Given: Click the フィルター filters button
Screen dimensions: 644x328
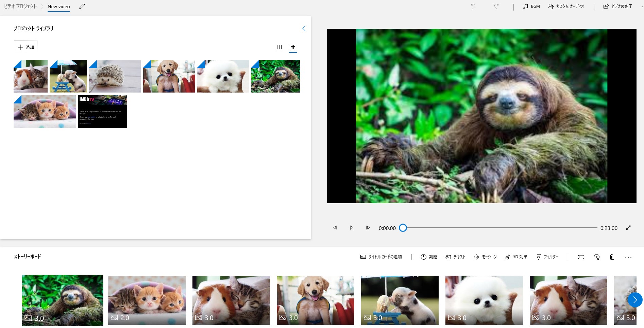Looking at the screenshot, I should 547,257.
